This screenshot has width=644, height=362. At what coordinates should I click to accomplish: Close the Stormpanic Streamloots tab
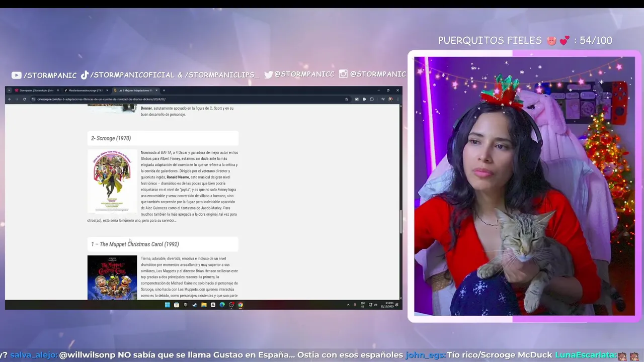point(58,90)
